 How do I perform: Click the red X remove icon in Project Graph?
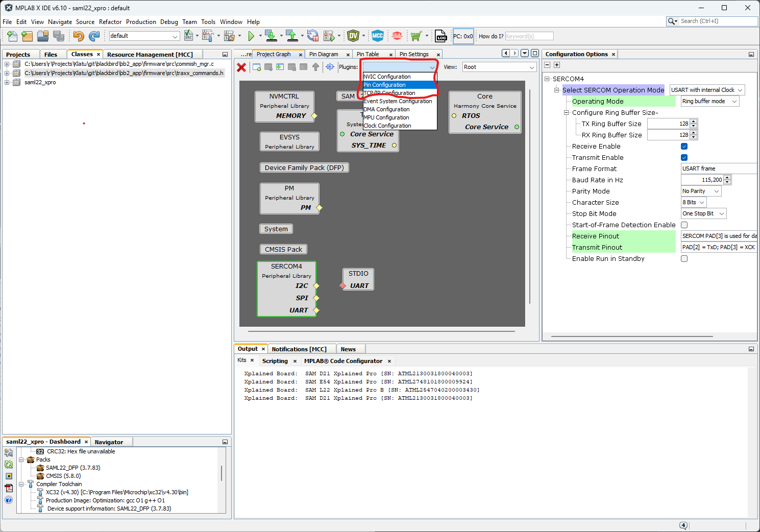coord(241,67)
